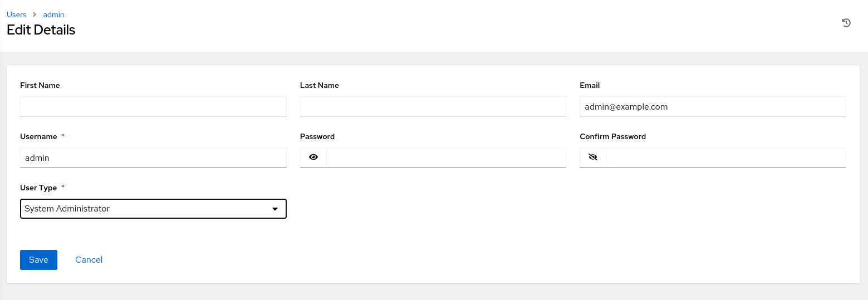The height and width of the screenshot is (300, 868).
Task: Click the Username required field label
Action: coord(38,137)
